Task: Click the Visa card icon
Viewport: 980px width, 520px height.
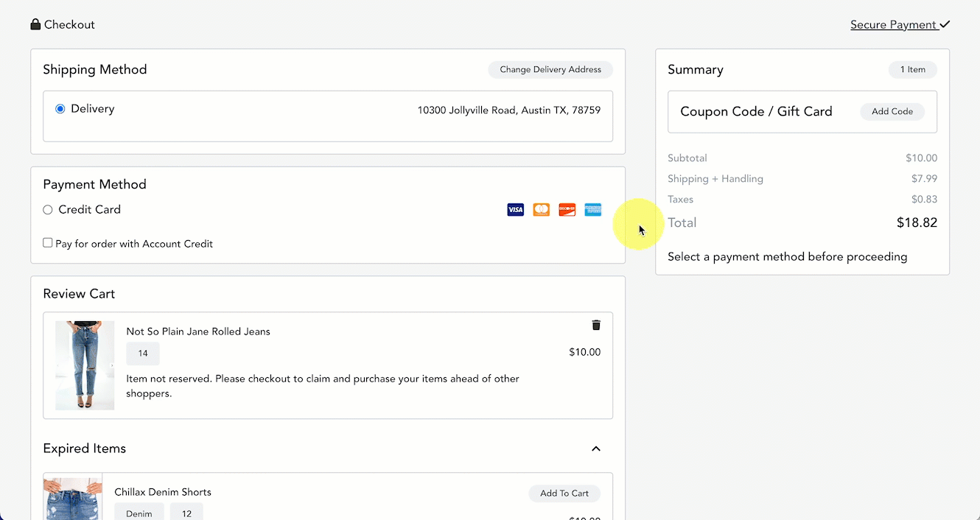Action: pyautogui.click(x=515, y=210)
